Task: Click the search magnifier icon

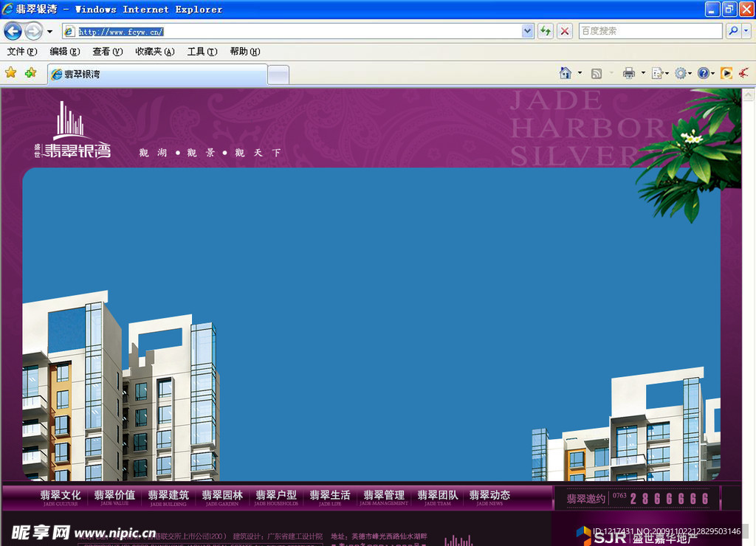Action: pyautogui.click(x=733, y=31)
